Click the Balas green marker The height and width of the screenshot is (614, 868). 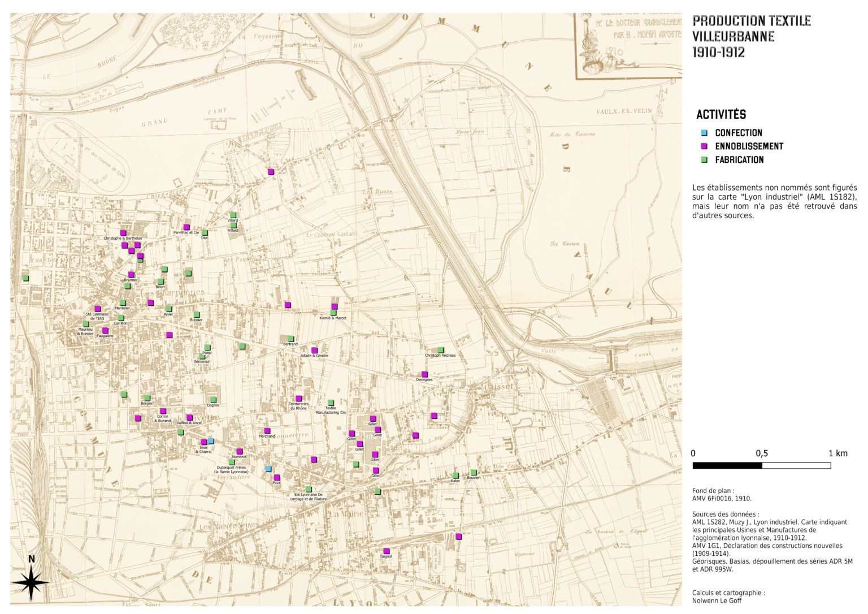(x=455, y=475)
